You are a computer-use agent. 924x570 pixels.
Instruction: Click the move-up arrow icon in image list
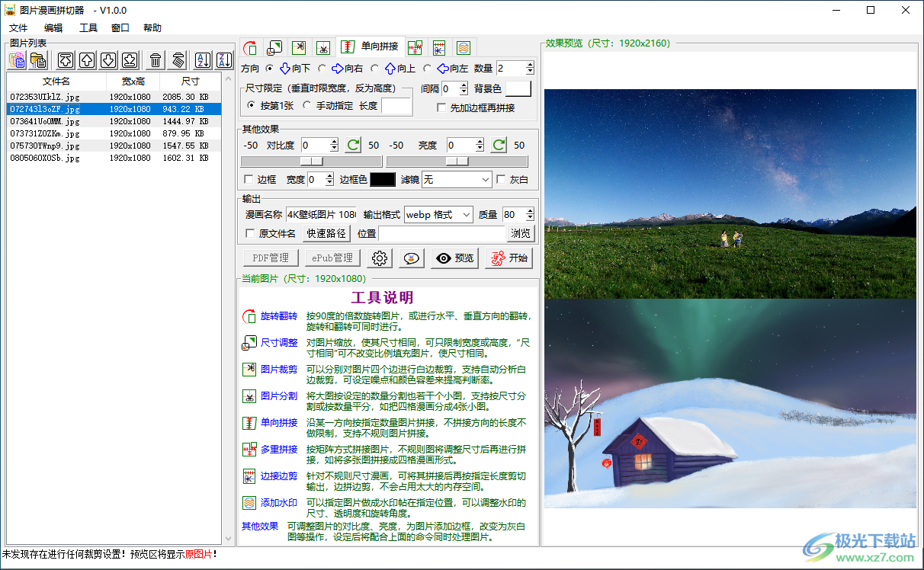[85, 60]
